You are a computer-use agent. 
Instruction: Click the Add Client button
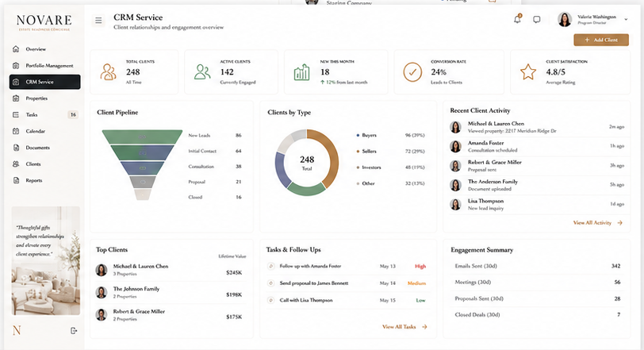pyautogui.click(x=601, y=40)
